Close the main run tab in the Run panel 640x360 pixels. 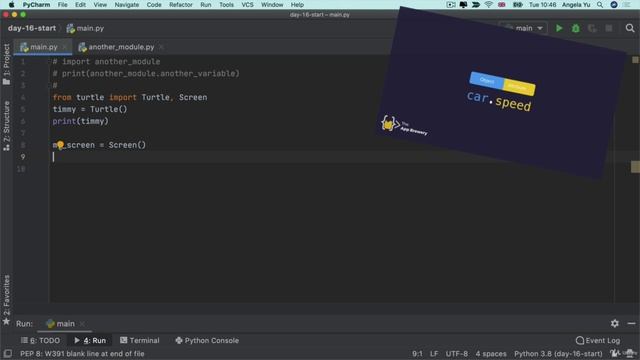tap(82, 324)
